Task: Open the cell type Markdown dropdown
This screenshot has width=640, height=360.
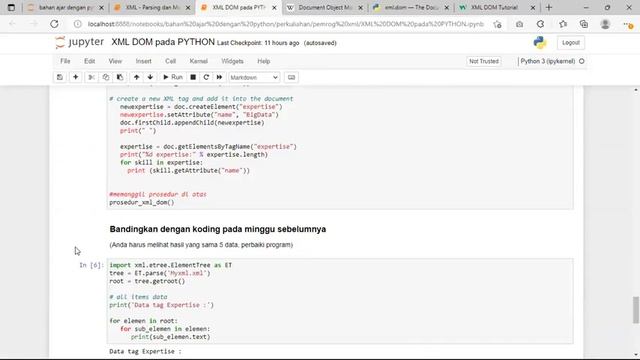Action: pyautogui.click(x=254, y=77)
